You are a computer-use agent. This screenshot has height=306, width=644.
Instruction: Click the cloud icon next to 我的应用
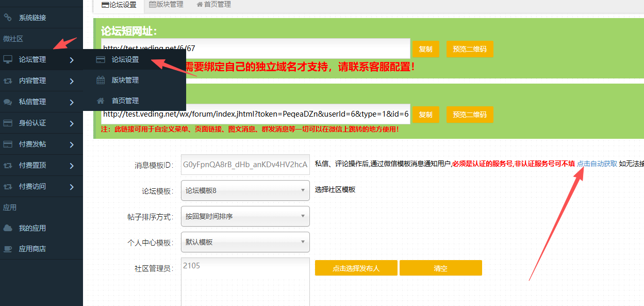coord(8,228)
